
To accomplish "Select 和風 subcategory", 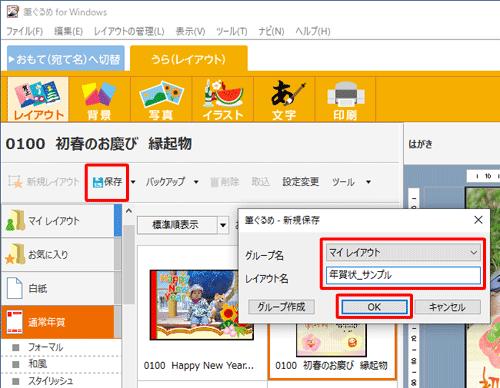I will tap(37, 364).
